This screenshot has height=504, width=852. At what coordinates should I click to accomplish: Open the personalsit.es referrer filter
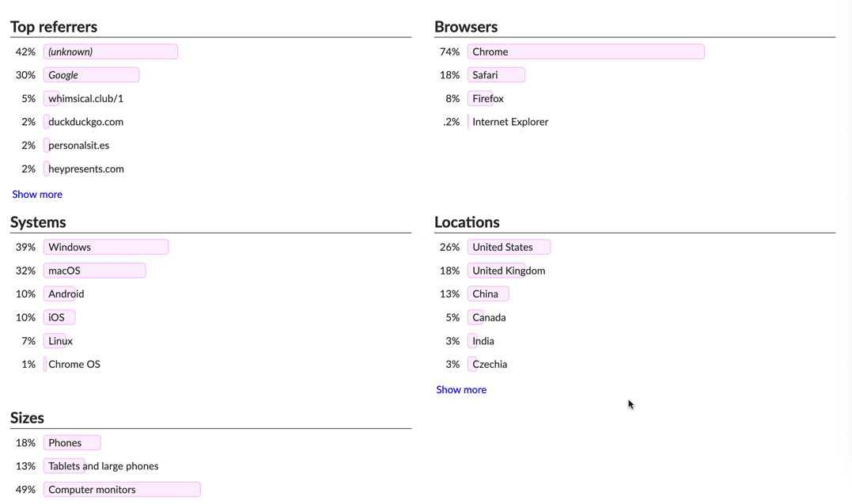point(78,145)
